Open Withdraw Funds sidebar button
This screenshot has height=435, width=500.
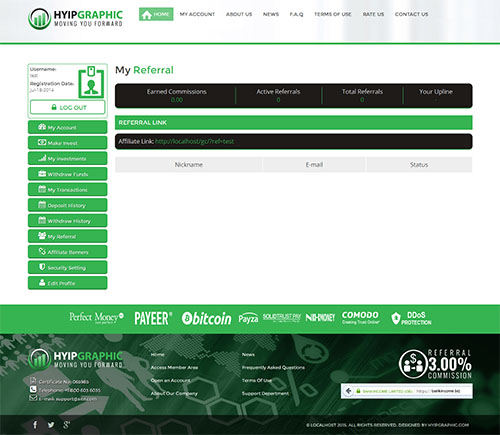(68, 174)
